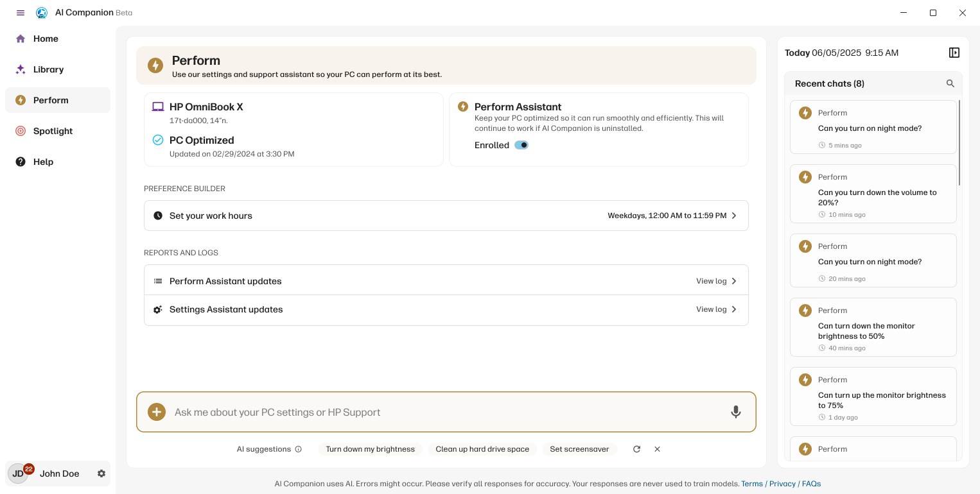Click the HP OmniBook X laptop icon
The image size is (980, 494).
pos(158,107)
